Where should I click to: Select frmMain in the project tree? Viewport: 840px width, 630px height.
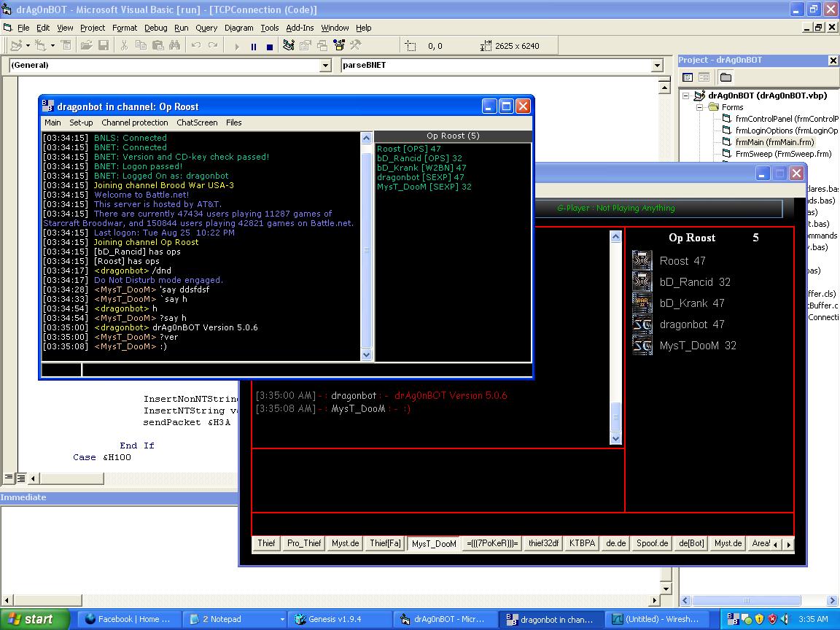tap(774, 142)
